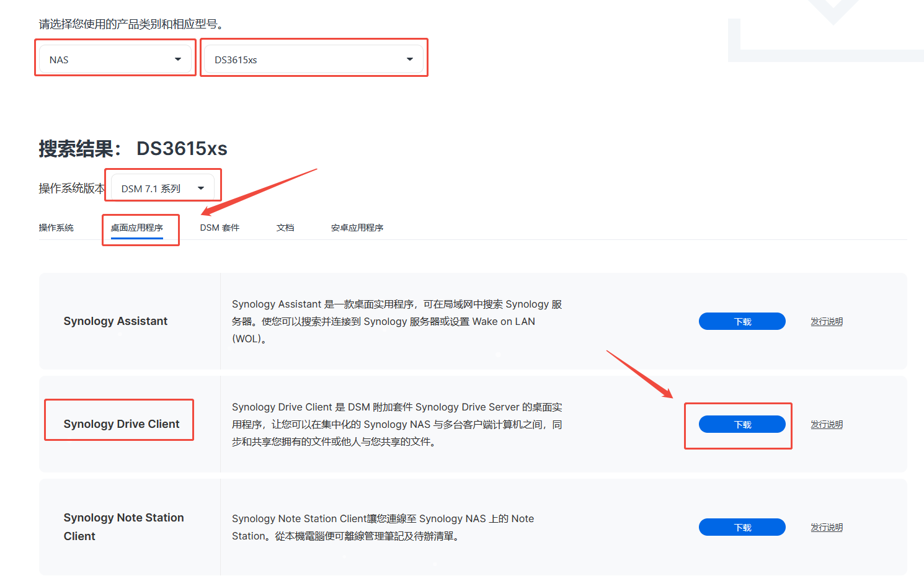Switch to the 操作系统 tab
The width and height of the screenshot is (924, 581).
[56, 228]
